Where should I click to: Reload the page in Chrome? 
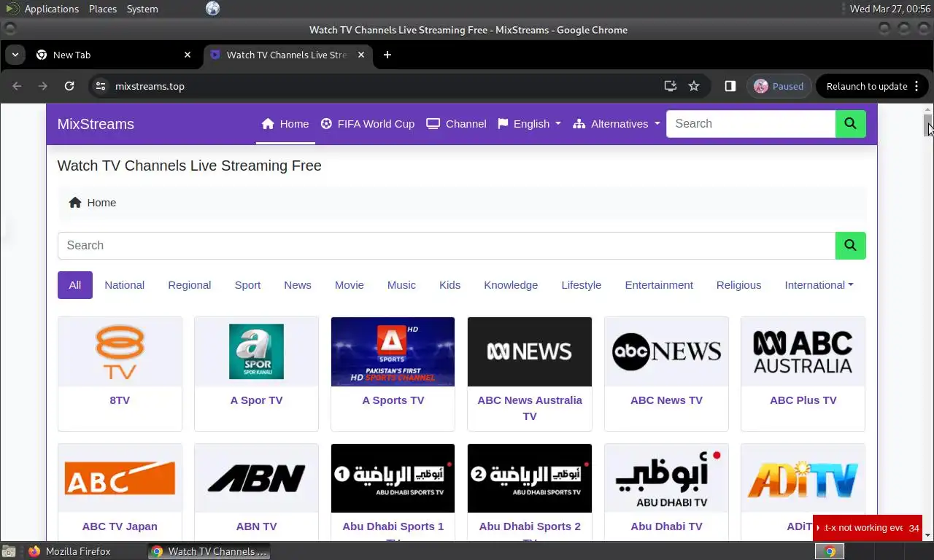click(x=69, y=86)
